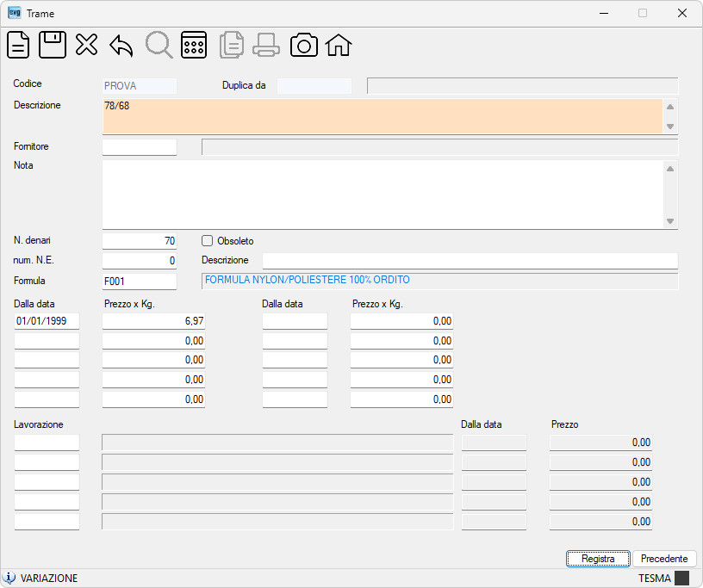
Task: Click the X delete icon in toolbar
Action: 86,45
